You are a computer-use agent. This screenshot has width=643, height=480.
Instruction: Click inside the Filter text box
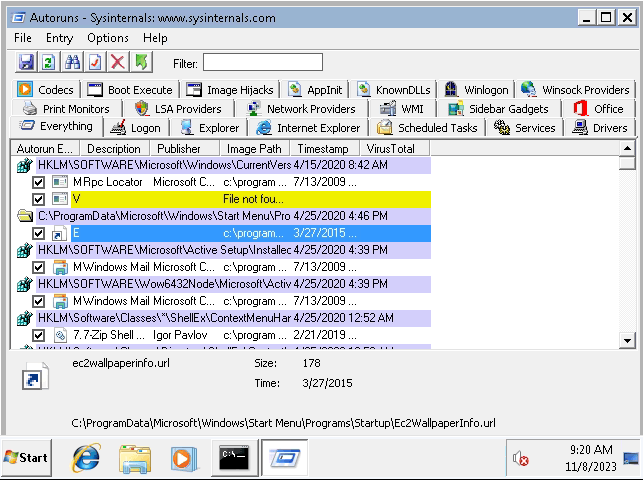click(263, 63)
